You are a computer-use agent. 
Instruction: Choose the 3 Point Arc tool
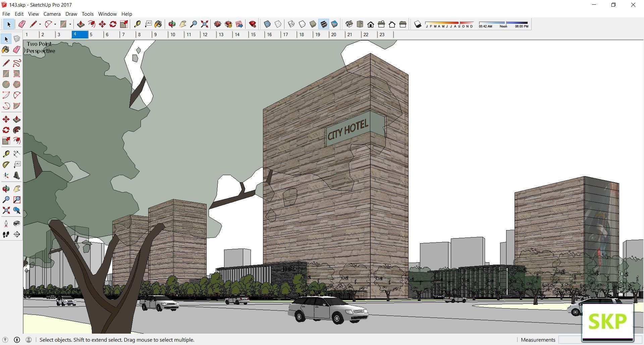tap(6, 106)
